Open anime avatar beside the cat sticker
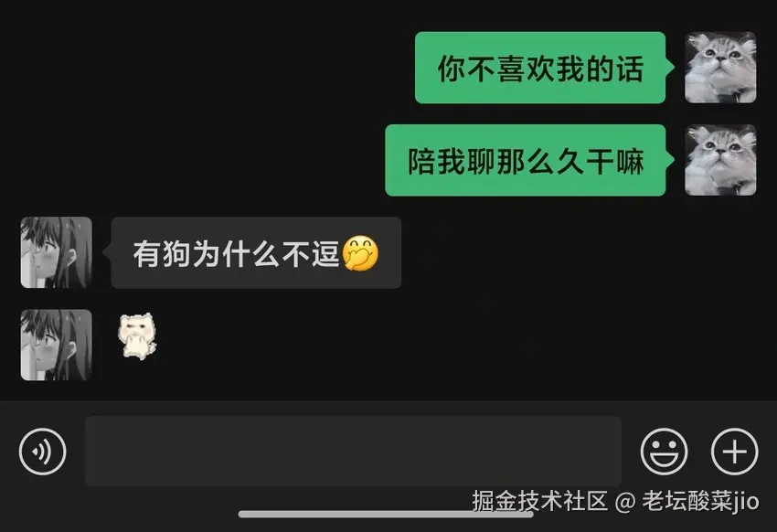 [x=56, y=345]
